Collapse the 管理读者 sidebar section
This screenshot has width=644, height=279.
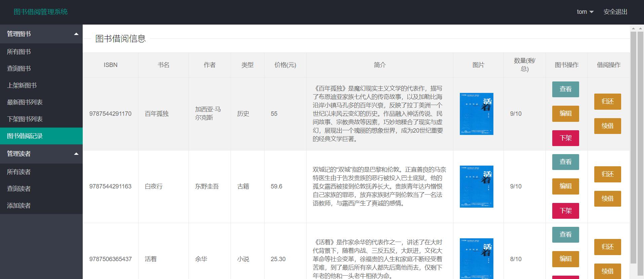(41, 154)
